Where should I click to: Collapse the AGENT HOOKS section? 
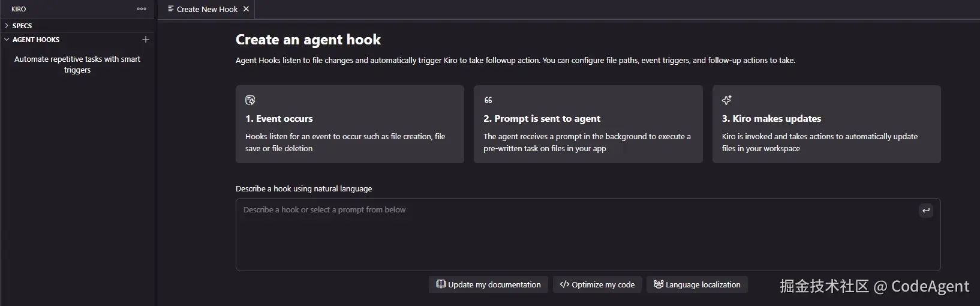pos(7,40)
